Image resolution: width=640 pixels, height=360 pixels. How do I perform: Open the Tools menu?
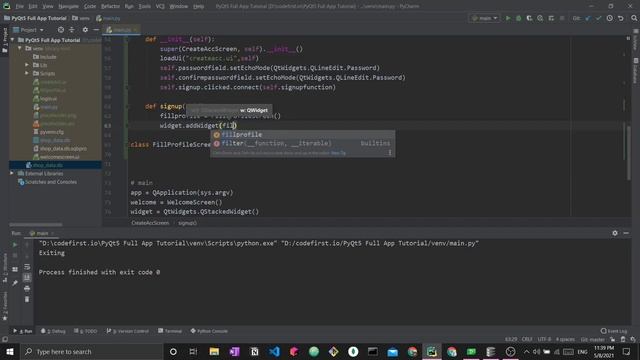[x=144, y=7]
